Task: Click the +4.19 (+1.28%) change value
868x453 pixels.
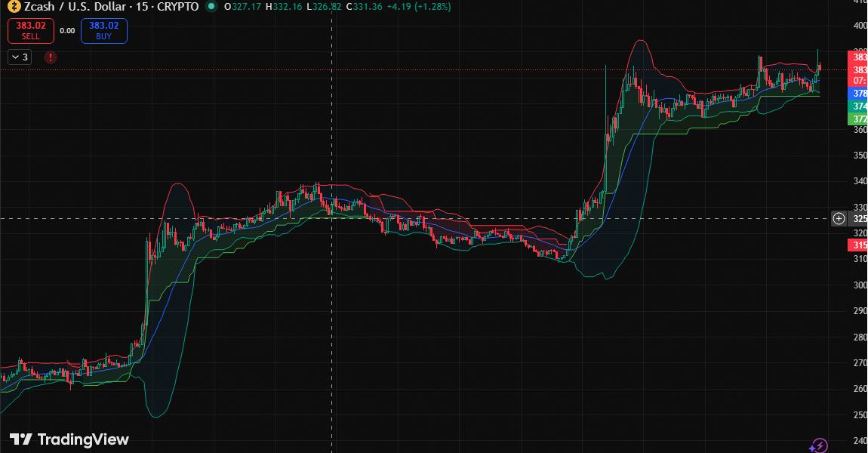Action: click(x=419, y=7)
